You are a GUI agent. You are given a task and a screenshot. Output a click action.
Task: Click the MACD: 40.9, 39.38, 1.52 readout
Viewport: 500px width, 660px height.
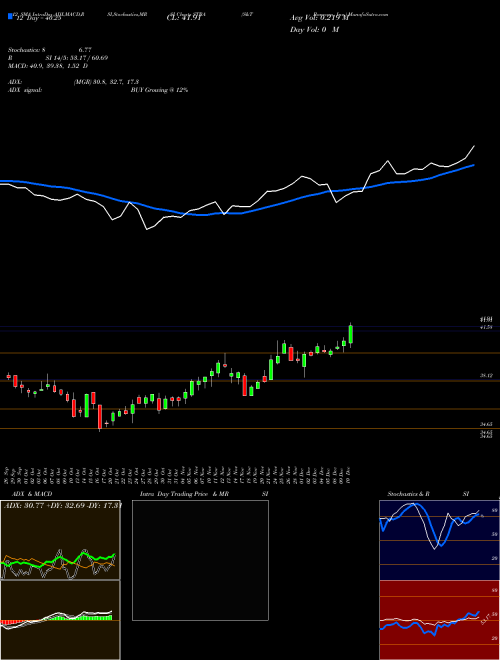48,66
